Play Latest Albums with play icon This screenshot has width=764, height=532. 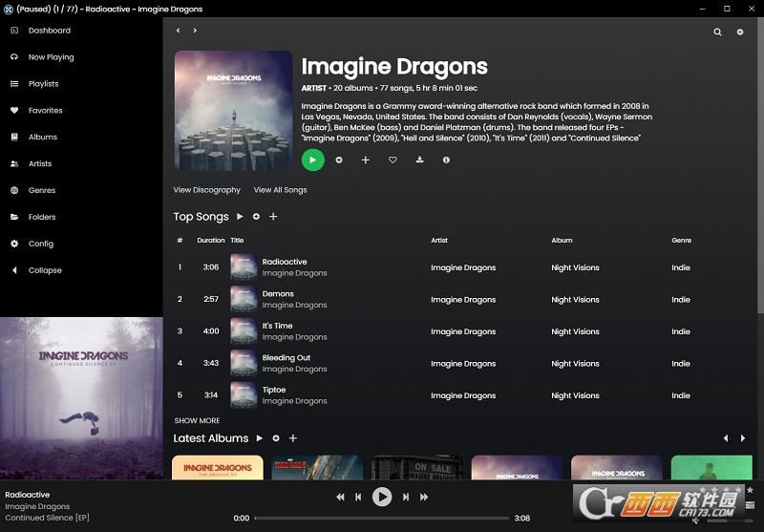(x=260, y=438)
